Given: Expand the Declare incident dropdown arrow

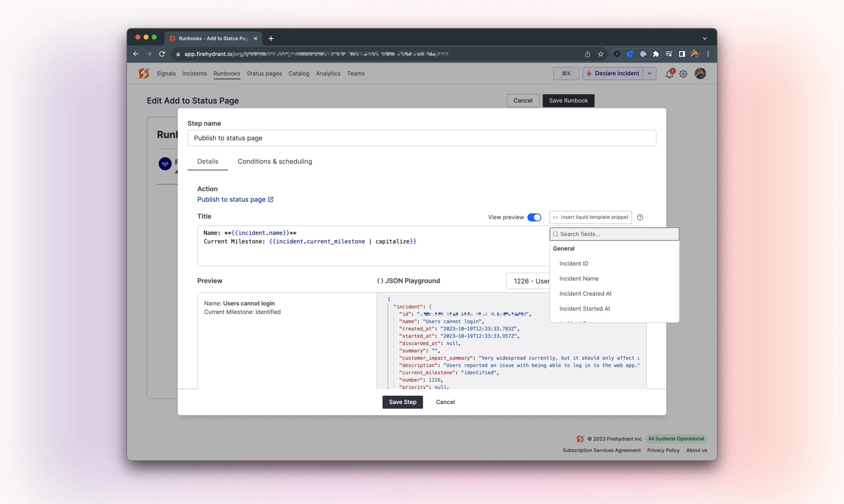Looking at the screenshot, I should coord(649,73).
